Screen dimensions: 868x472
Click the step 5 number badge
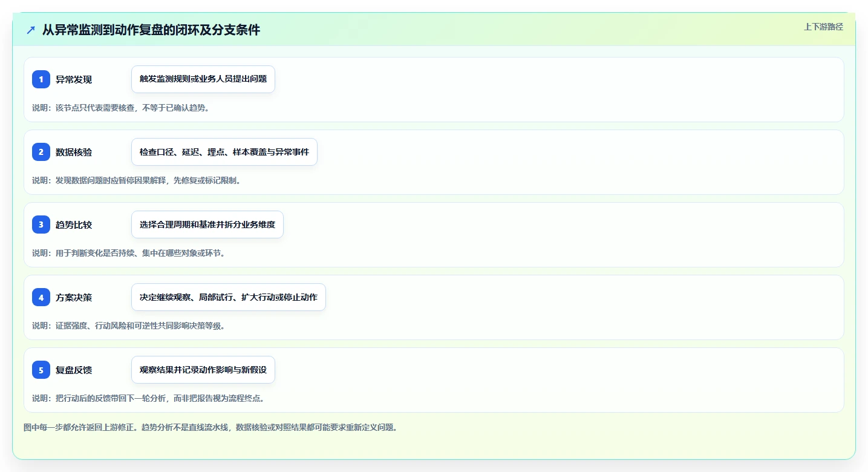(x=41, y=370)
